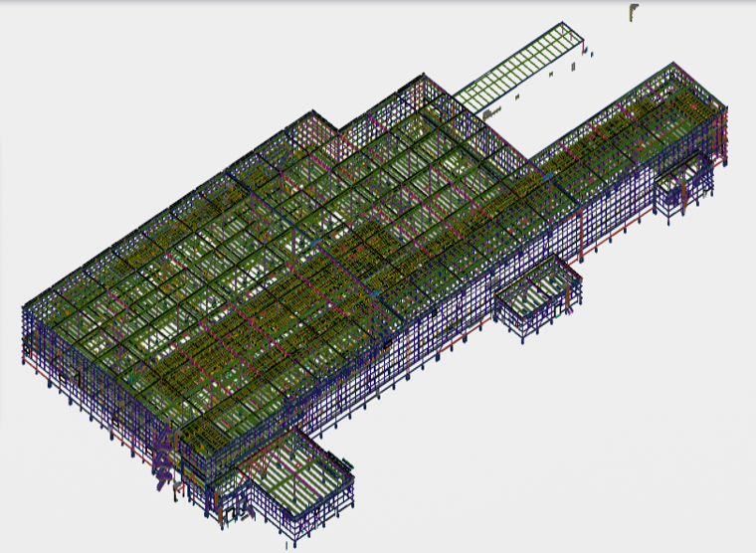Click the leftmost corner of the main building
Viewport: 756px width, 553px height.
coord(24,310)
